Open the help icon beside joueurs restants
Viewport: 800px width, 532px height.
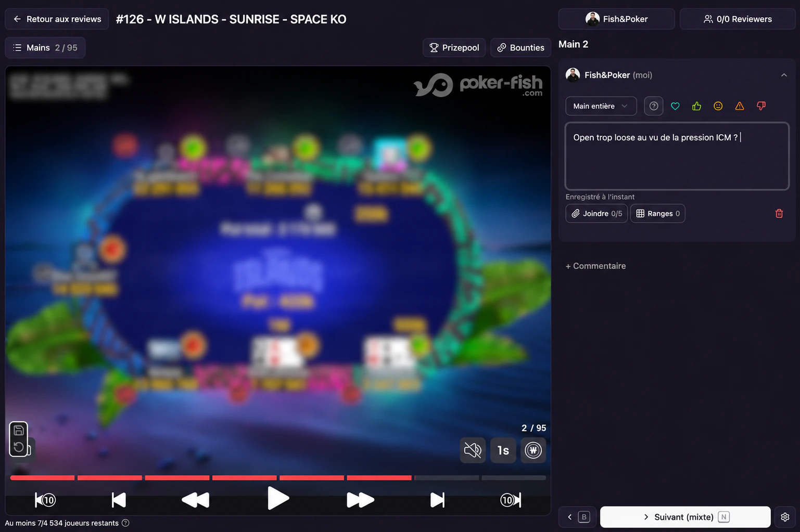[x=125, y=523]
